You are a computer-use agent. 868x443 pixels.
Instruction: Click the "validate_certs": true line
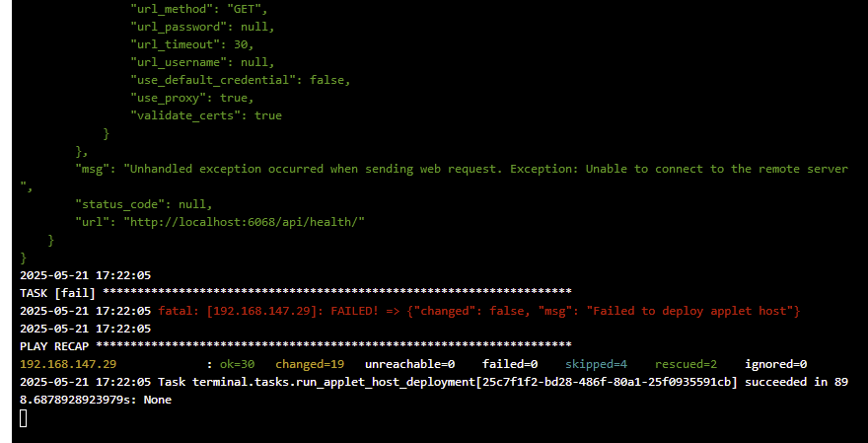(x=206, y=115)
